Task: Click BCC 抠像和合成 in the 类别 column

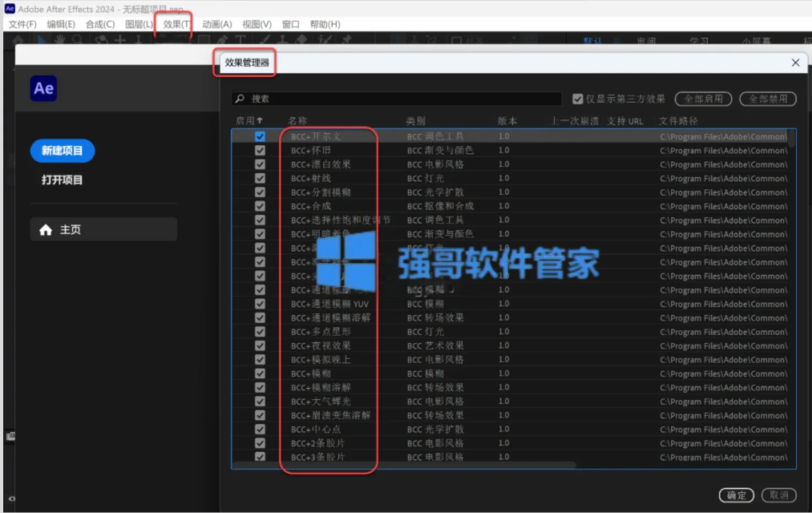Action: 441,206
